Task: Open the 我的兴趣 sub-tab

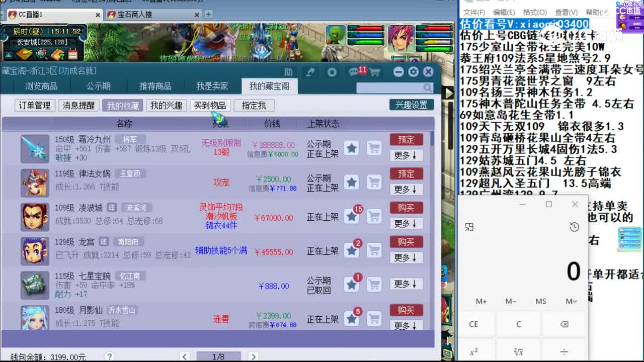Action: click(x=166, y=105)
